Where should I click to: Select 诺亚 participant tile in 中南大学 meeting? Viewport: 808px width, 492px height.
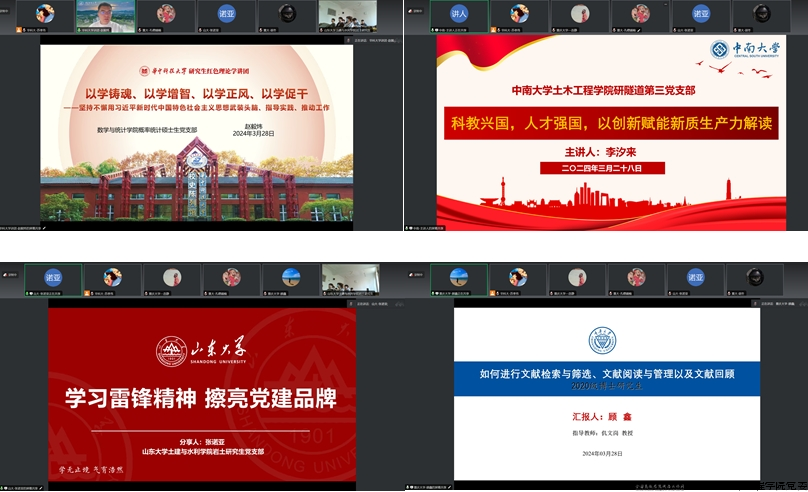[701, 16]
